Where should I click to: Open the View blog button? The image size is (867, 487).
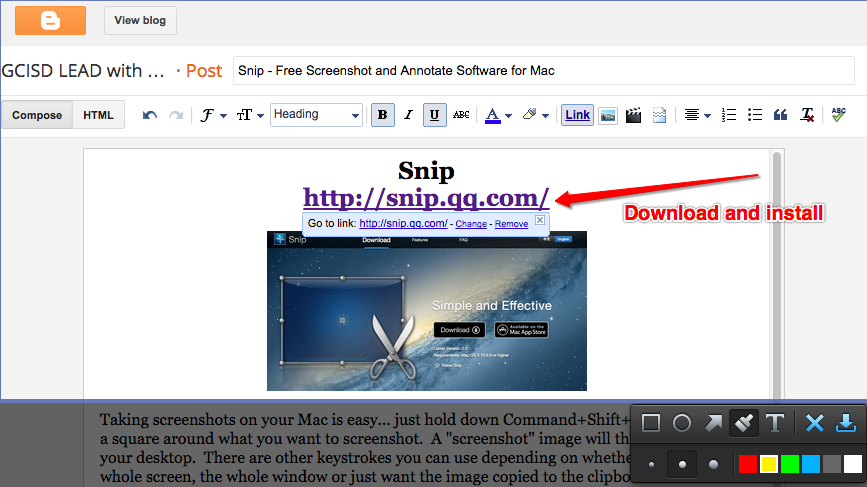point(140,20)
